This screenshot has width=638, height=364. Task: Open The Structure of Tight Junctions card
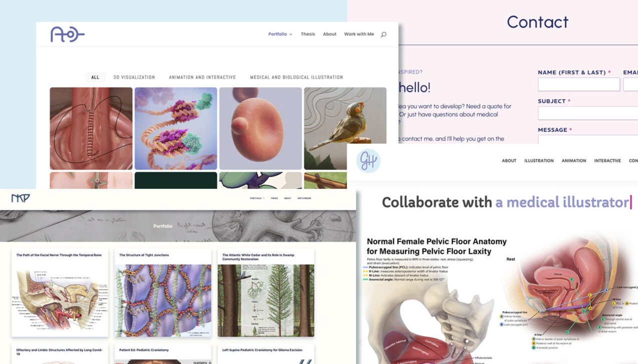click(x=162, y=292)
